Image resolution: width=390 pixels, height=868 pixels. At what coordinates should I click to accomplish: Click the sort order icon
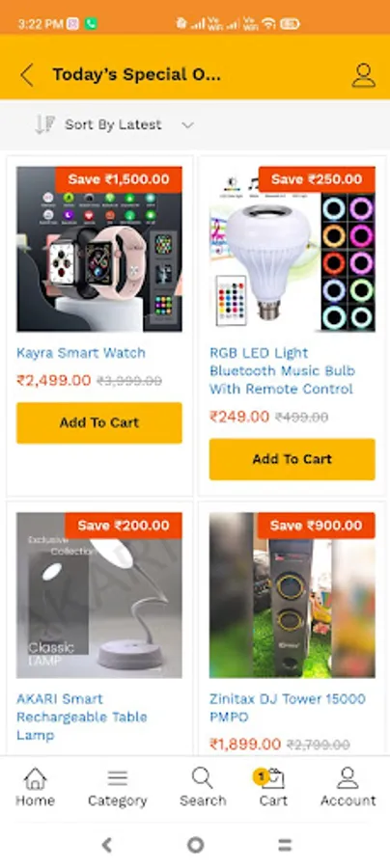pyautogui.click(x=44, y=124)
